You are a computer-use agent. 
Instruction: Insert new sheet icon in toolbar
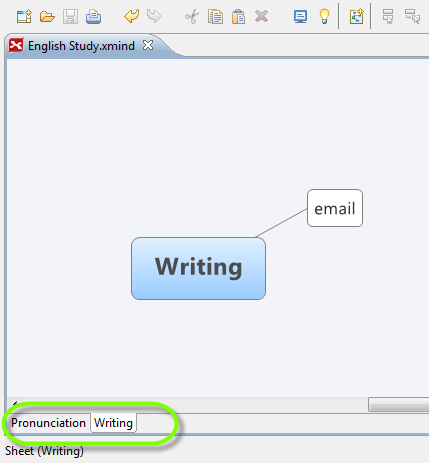point(356,16)
